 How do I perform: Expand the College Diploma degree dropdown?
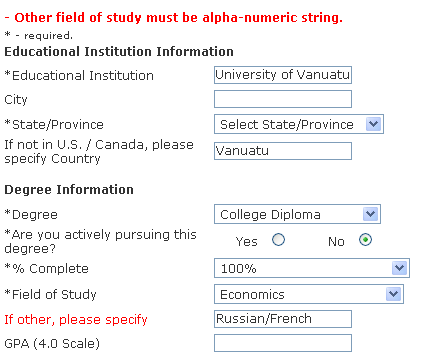point(297,214)
